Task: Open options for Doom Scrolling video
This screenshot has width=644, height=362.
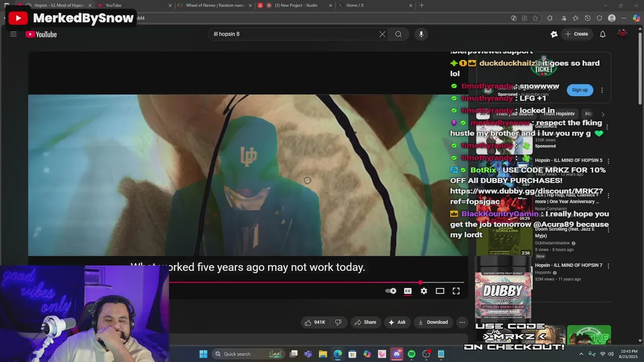Action: (x=608, y=230)
